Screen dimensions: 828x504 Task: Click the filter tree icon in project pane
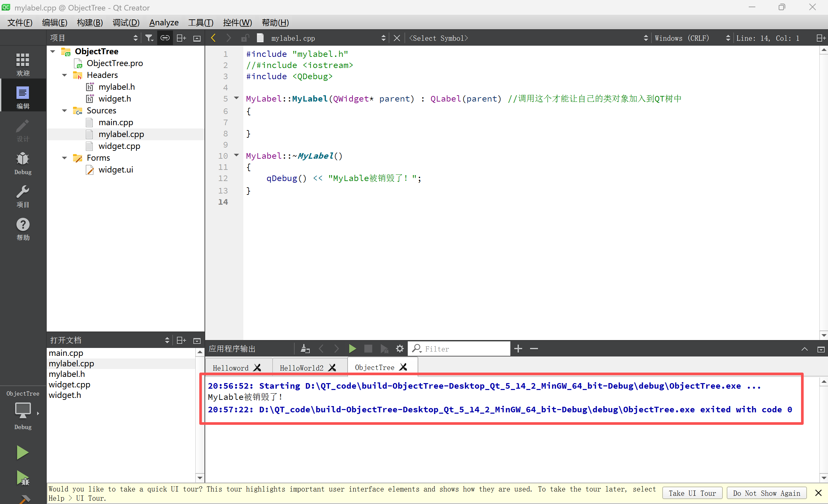(149, 38)
